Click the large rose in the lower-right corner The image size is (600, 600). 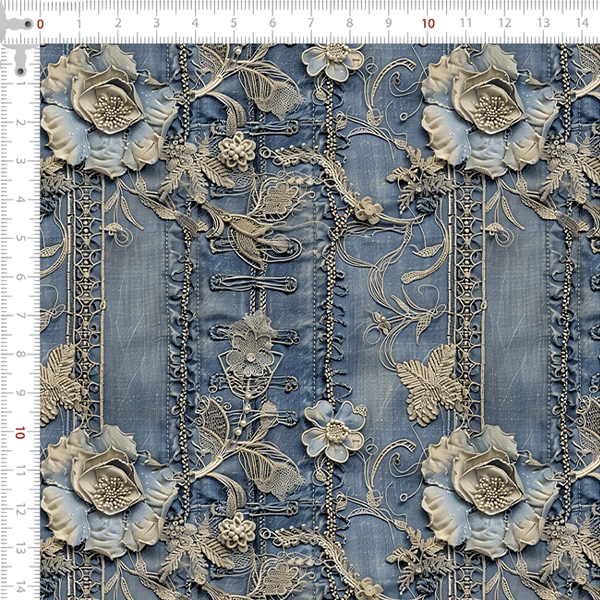tap(485, 487)
